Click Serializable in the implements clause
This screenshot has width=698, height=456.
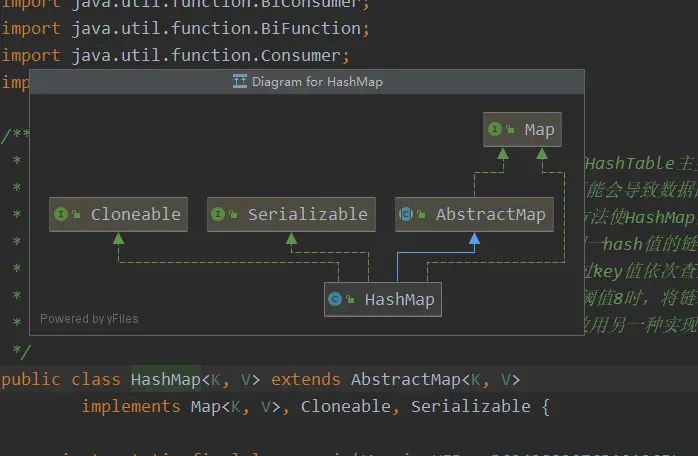(x=471, y=406)
